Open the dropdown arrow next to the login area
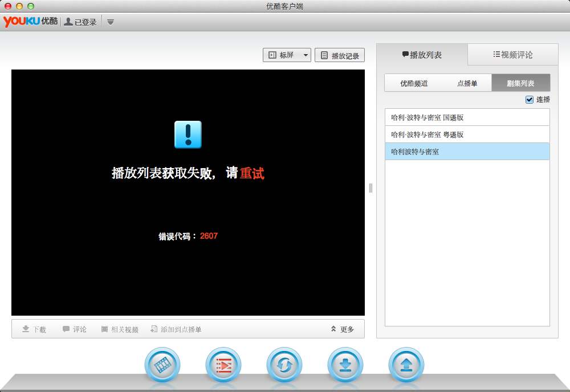570x392 pixels. 110,22
